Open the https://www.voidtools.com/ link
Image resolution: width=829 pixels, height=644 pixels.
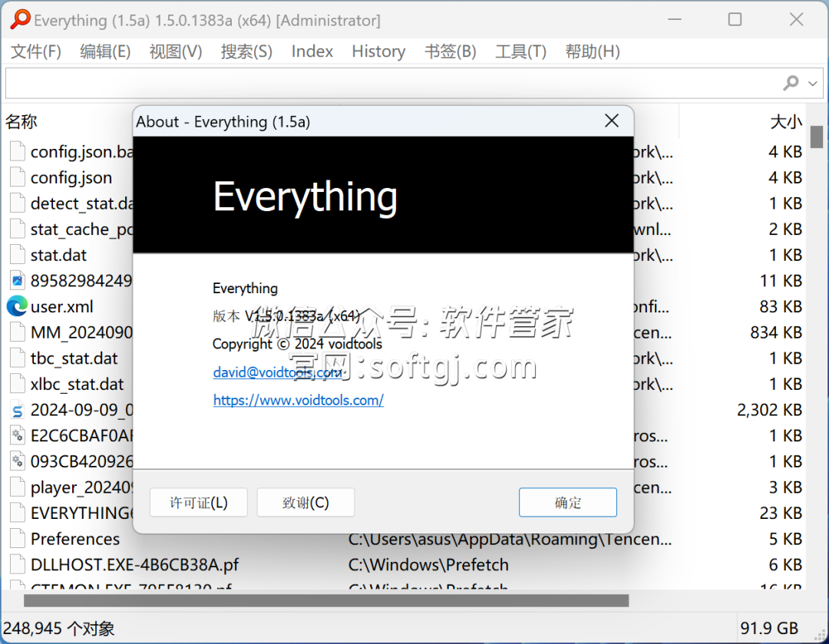[x=298, y=400]
